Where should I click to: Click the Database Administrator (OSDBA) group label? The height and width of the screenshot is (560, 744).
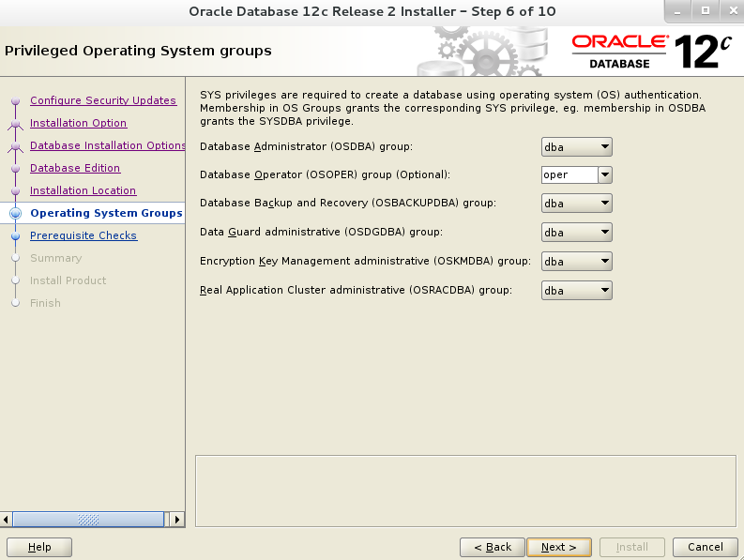306,146
